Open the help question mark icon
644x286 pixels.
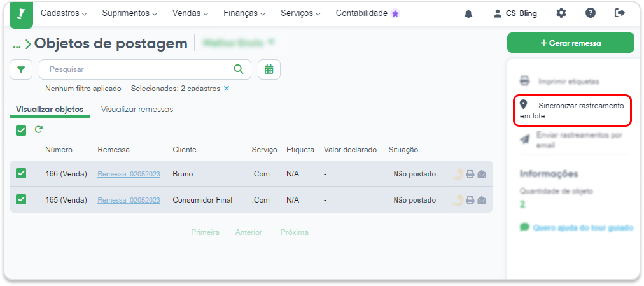(x=590, y=13)
